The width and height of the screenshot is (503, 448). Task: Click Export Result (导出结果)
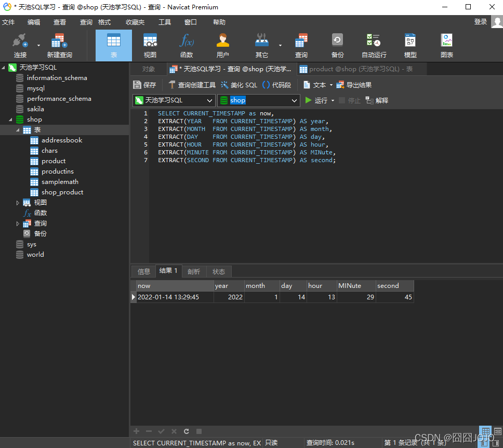pyautogui.click(x=354, y=85)
